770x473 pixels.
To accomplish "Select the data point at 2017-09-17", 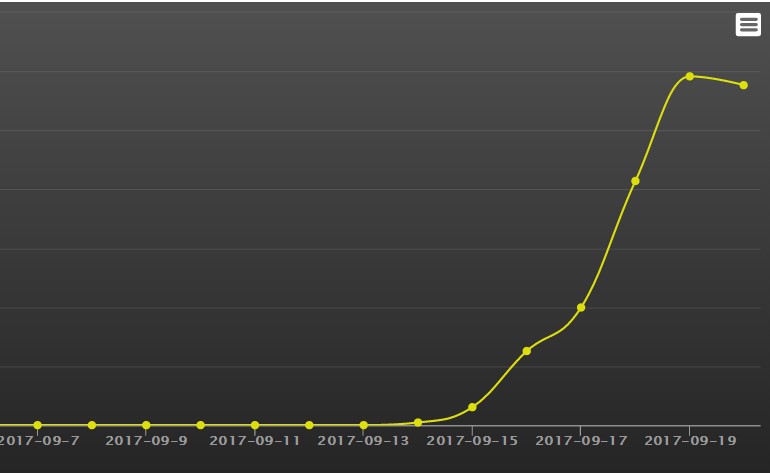I will pyautogui.click(x=581, y=307).
